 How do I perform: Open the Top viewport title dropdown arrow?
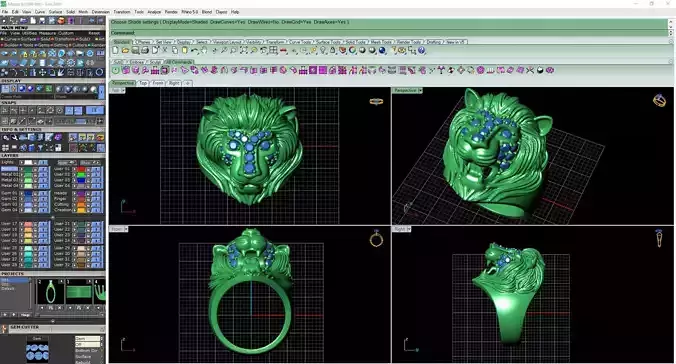click(123, 91)
